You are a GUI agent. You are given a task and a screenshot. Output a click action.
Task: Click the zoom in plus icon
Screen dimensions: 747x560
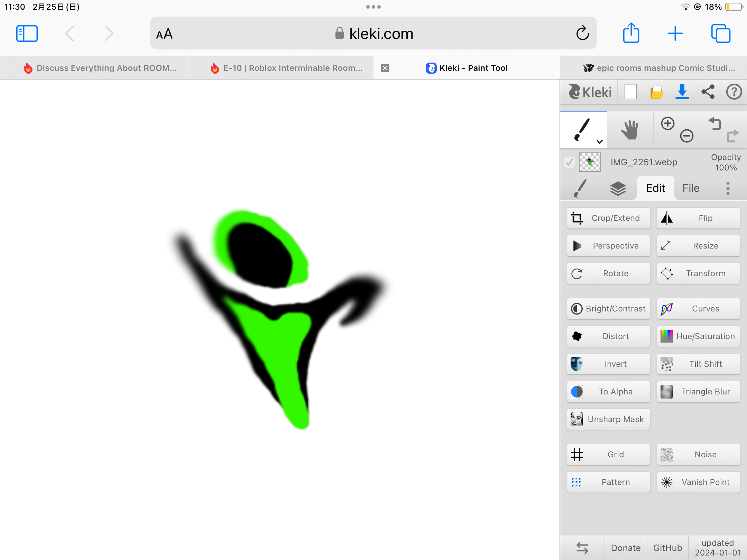click(667, 123)
